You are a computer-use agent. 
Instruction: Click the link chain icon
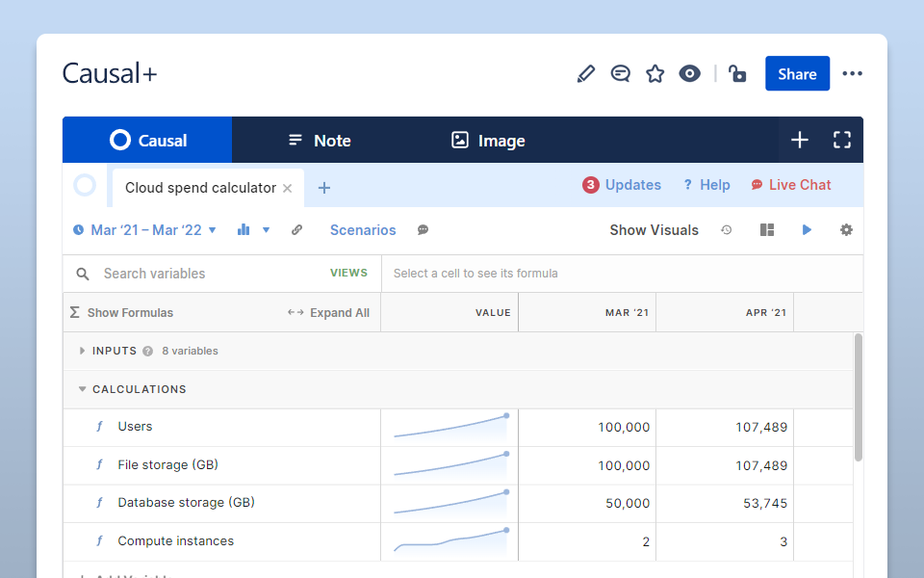coord(297,230)
